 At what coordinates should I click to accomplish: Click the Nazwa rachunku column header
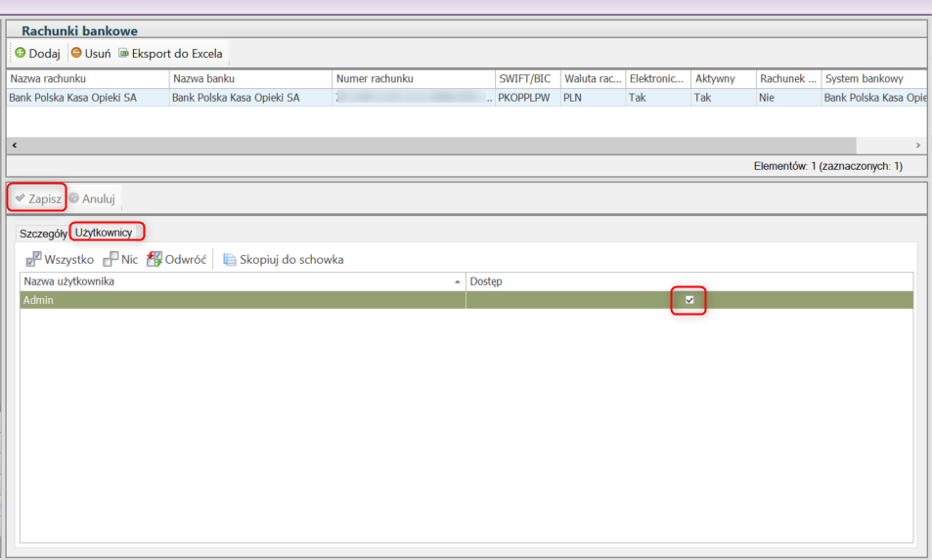coord(87,78)
